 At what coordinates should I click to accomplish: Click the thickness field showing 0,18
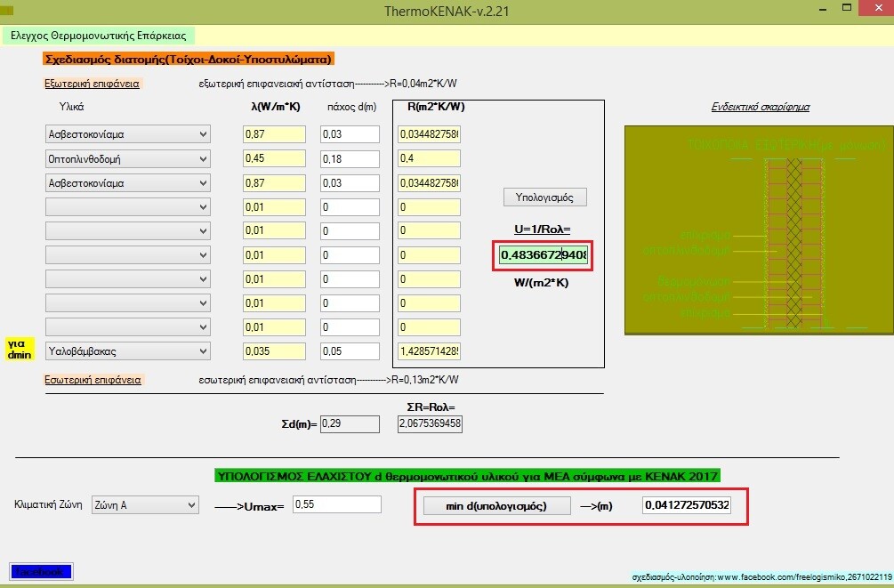350,158
